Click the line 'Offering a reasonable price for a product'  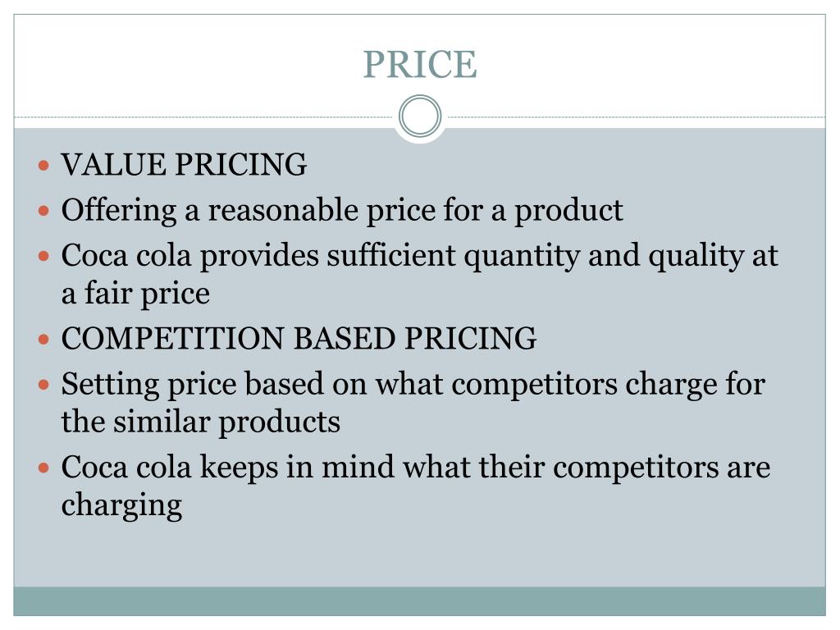(x=342, y=211)
